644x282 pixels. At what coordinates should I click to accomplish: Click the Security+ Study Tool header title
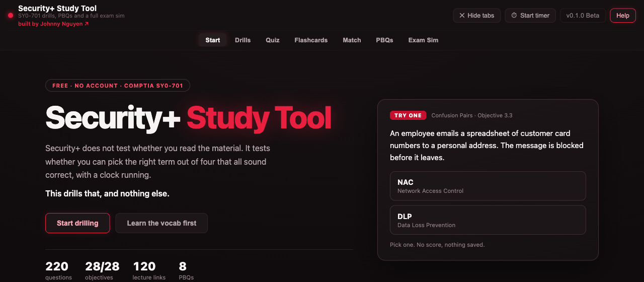(x=57, y=9)
